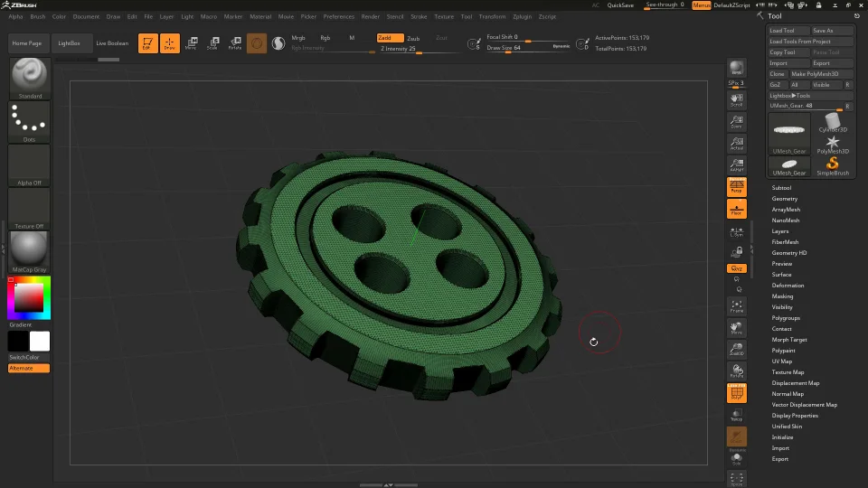Select the Edit mode icon
The height and width of the screenshot is (488, 868).
tap(148, 42)
